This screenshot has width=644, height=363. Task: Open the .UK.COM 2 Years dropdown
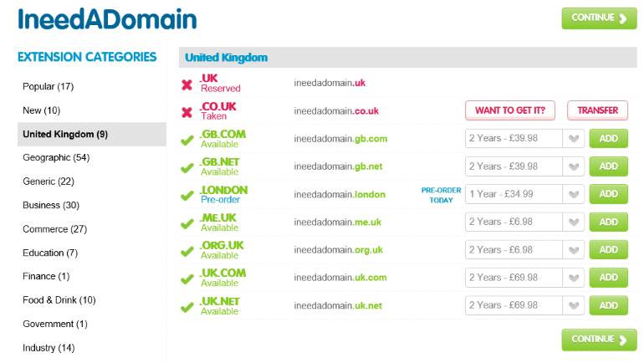[524, 277]
